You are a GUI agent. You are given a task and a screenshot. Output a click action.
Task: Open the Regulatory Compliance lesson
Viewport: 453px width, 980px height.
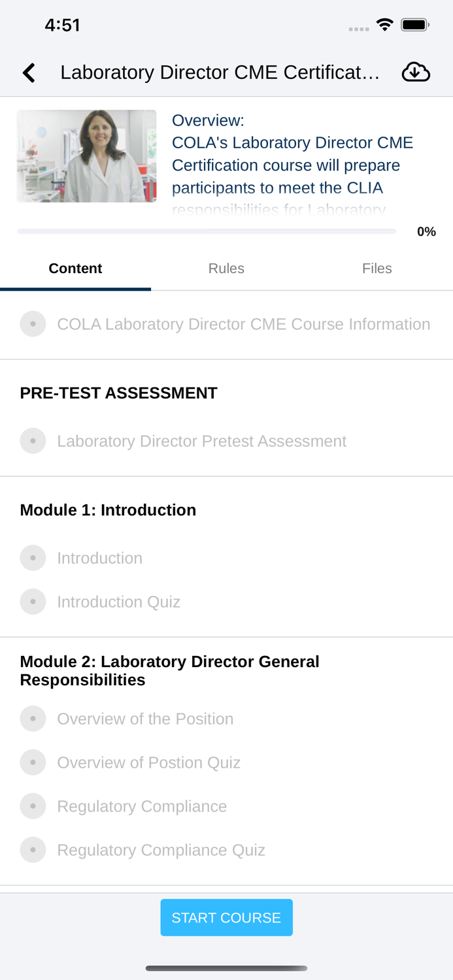click(x=142, y=806)
